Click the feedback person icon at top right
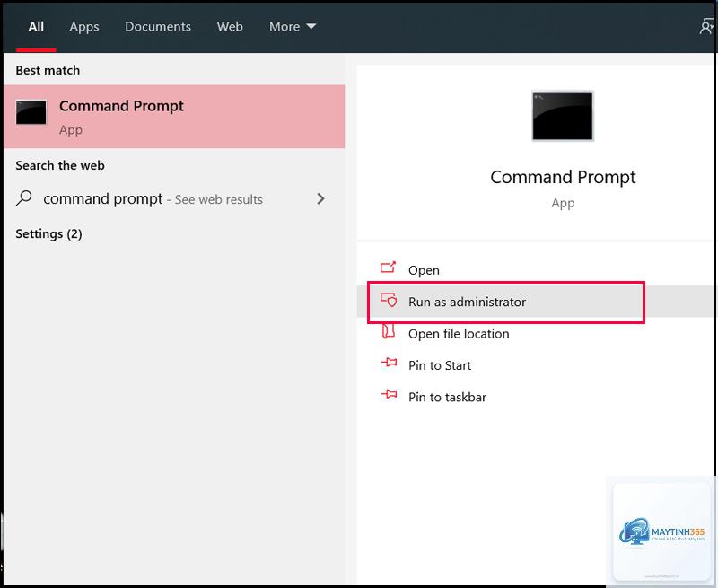Screen dimensions: 718x588 706,26
